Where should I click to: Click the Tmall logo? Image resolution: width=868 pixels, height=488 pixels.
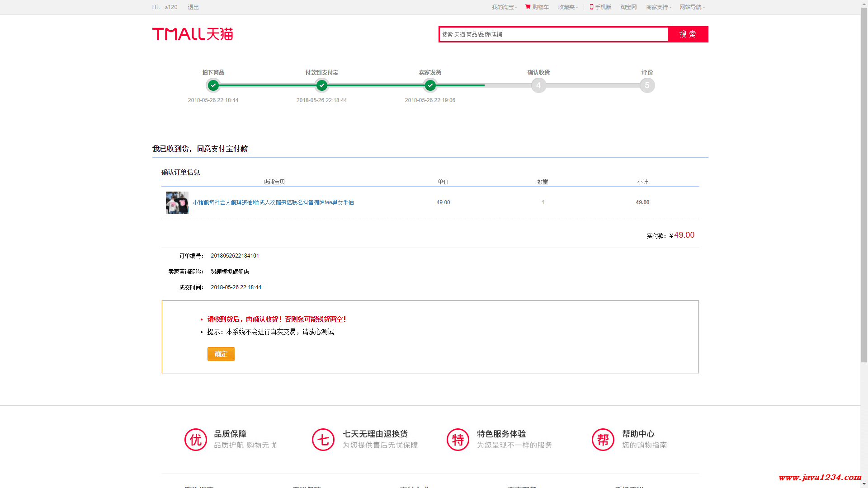pyautogui.click(x=193, y=34)
